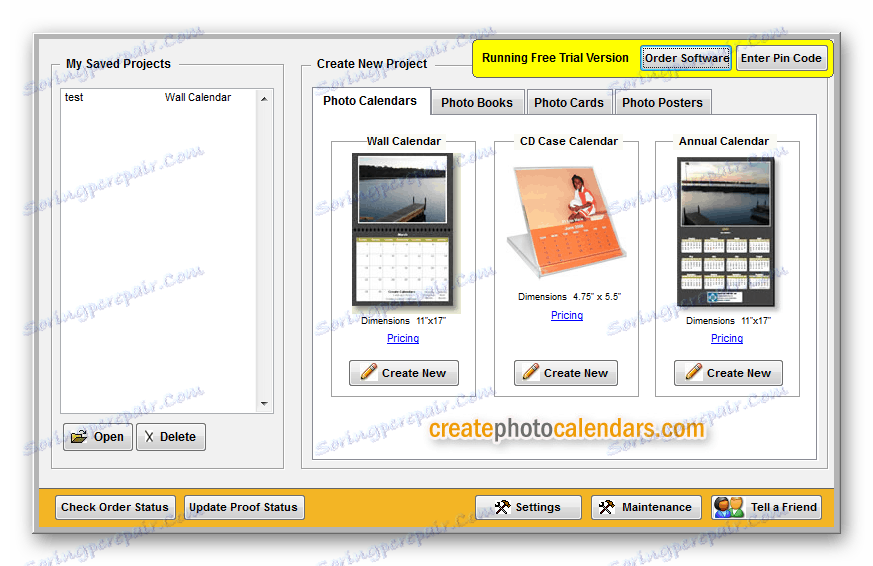This screenshot has width=873, height=566.
Task: Click the saved projects scroll down arrow
Action: click(264, 403)
